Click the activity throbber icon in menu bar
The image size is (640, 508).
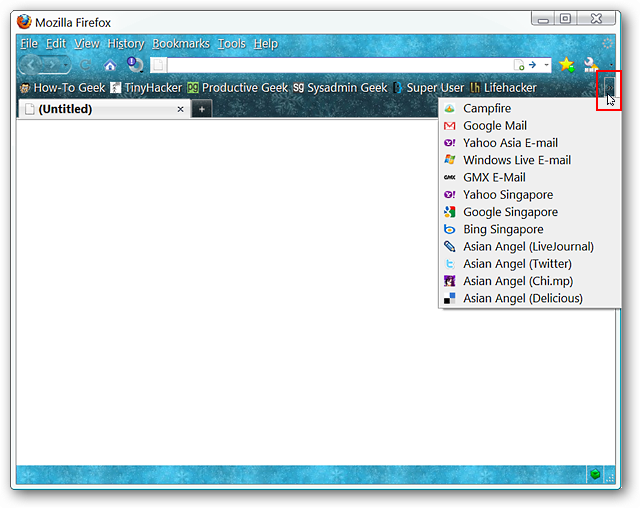pyautogui.click(x=607, y=43)
